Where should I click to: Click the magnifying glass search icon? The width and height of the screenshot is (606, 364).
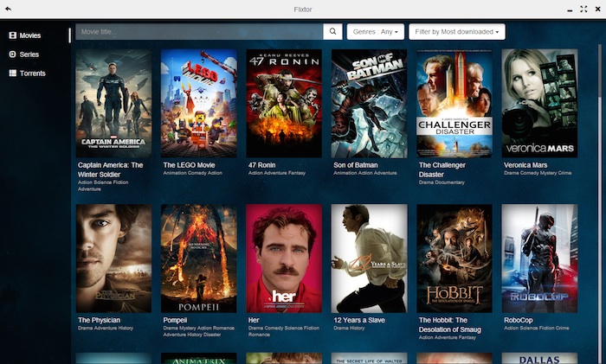point(332,32)
